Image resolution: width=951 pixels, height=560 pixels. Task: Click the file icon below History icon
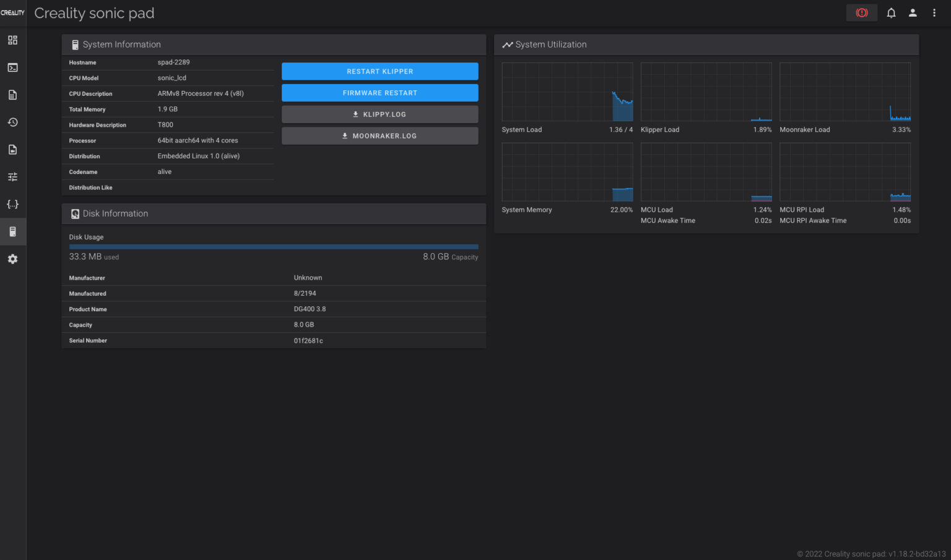[x=12, y=150]
